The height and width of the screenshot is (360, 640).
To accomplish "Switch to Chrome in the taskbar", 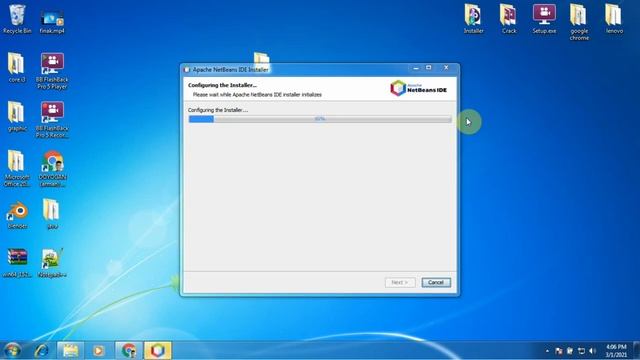I will (129, 350).
